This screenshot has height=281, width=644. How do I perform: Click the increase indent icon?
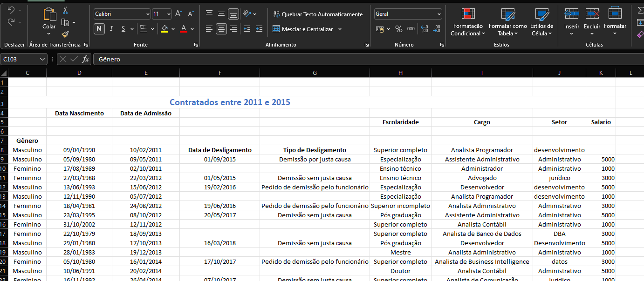[259, 29]
